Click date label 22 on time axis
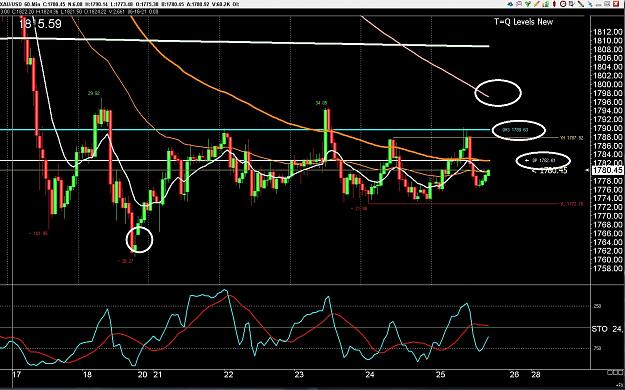 228,374
